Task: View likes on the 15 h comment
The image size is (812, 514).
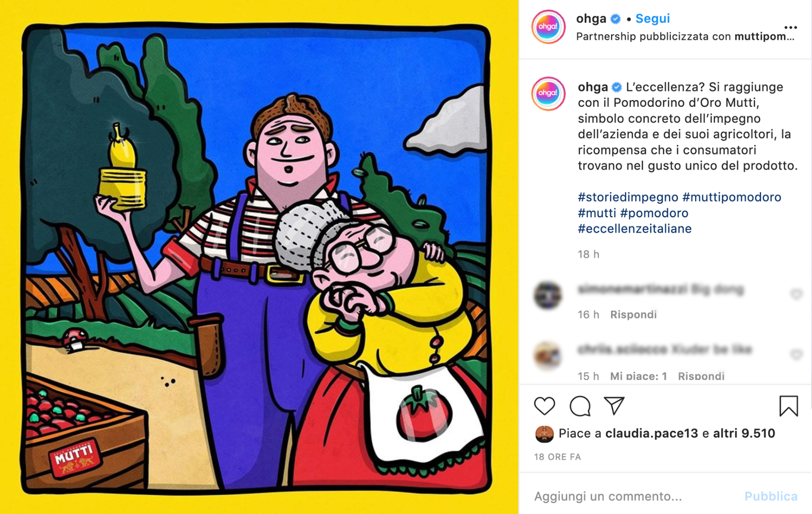Action: [x=638, y=376]
